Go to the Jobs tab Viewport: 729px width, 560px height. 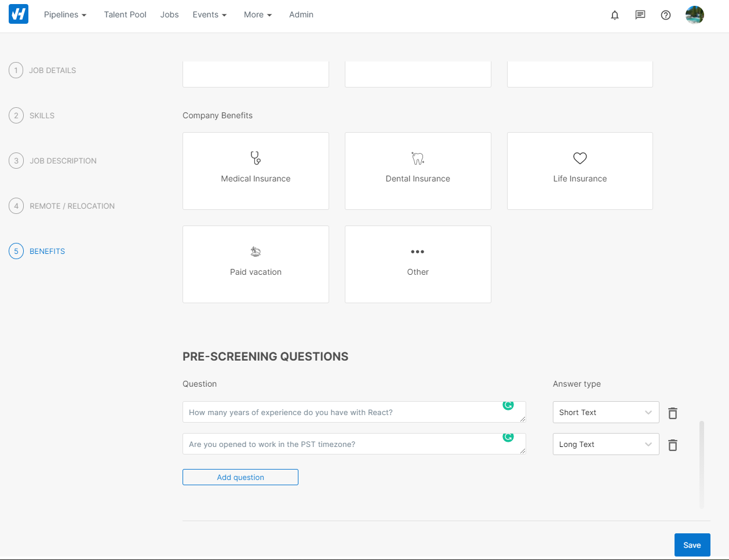[169, 14]
